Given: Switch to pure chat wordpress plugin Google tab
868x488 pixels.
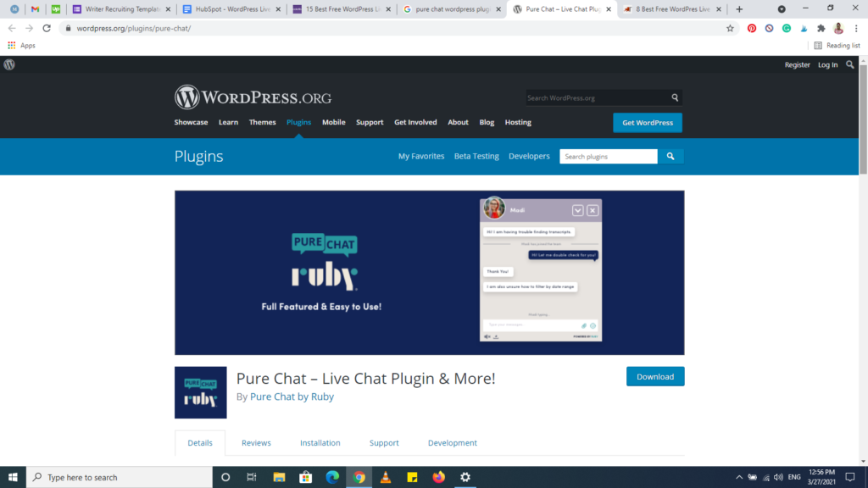Looking at the screenshot, I should coord(452,8).
